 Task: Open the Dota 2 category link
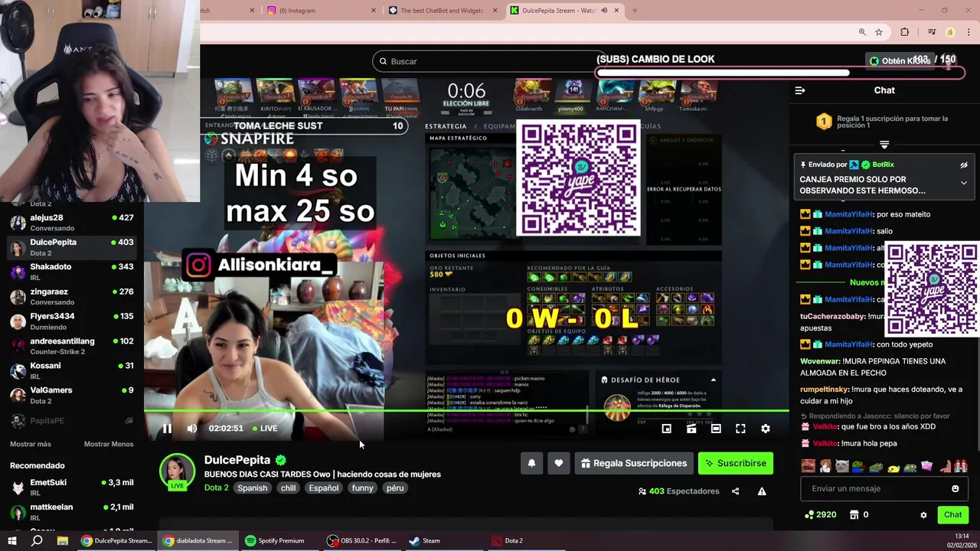[216, 488]
